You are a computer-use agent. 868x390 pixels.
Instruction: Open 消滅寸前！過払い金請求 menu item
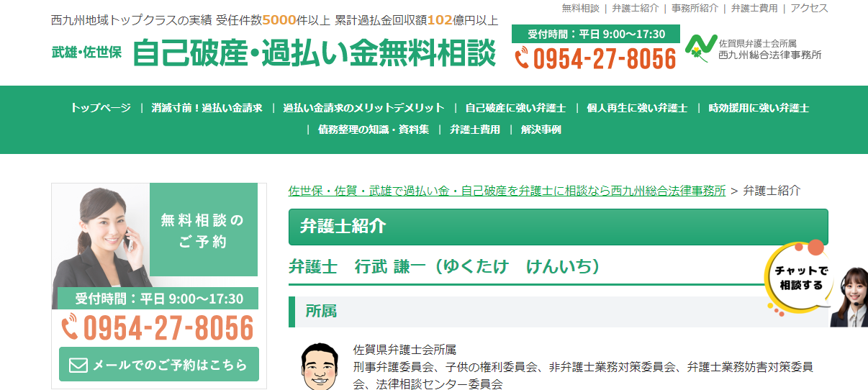(x=207, y=108)
